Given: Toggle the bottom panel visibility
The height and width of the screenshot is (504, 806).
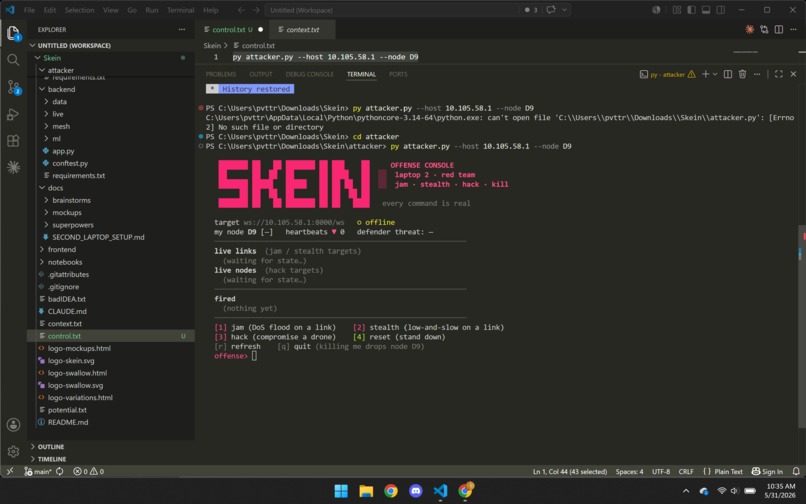Looking at the screenshot, I should tap(706, 10).
